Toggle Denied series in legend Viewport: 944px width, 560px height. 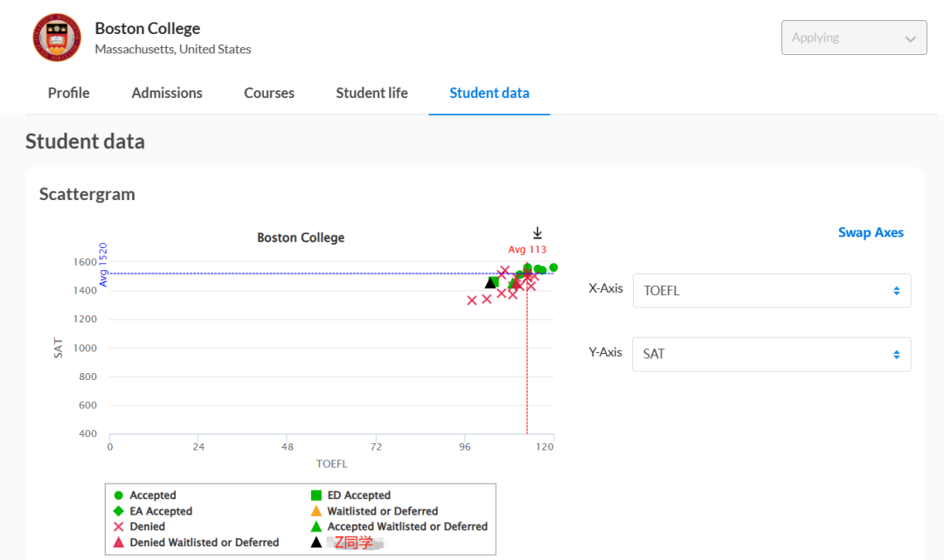139,526
